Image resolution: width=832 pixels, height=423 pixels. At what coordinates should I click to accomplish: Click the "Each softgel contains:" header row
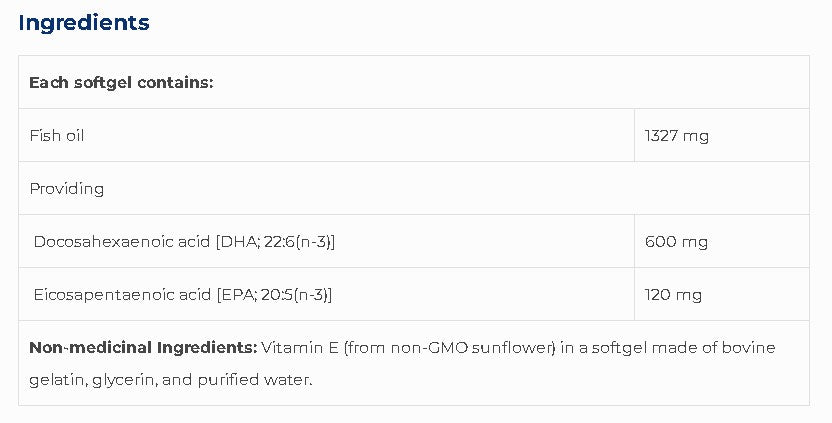coord(121,82)
